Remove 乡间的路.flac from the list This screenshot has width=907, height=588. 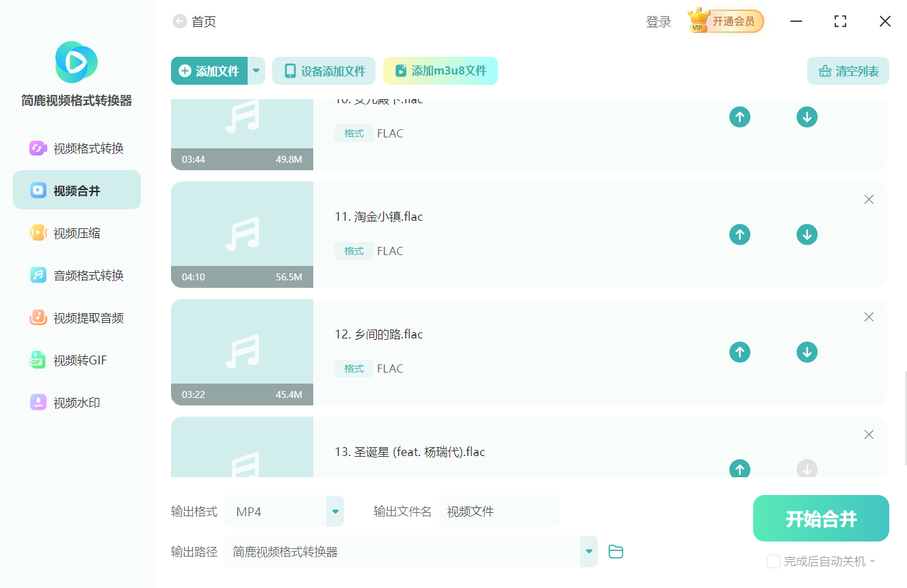[869, 317]
